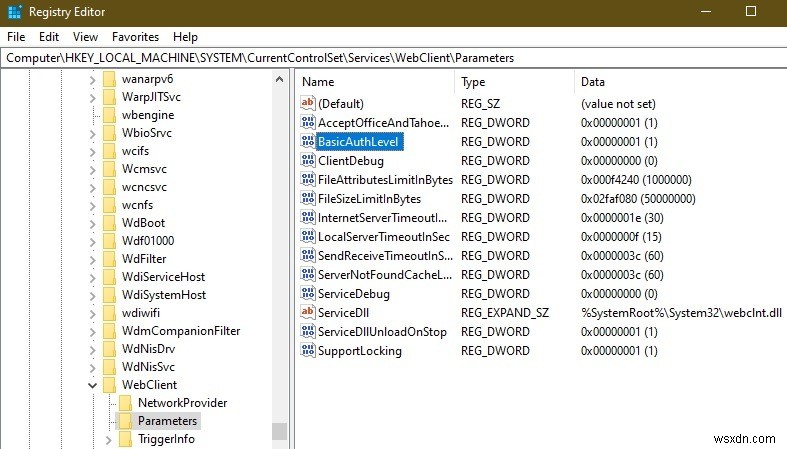This screenshot has height=449, width=787.
Task: Click the tree pane scrollbar thumb
Action: pos(280,431)
